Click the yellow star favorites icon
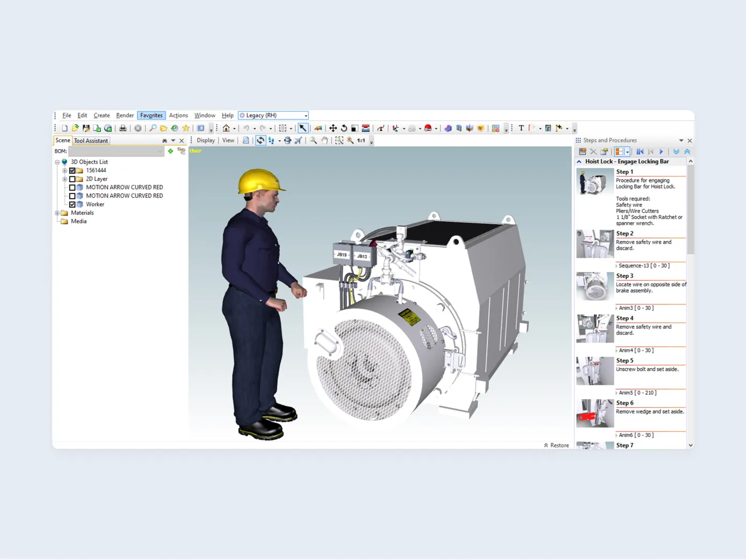 (186, 128)
